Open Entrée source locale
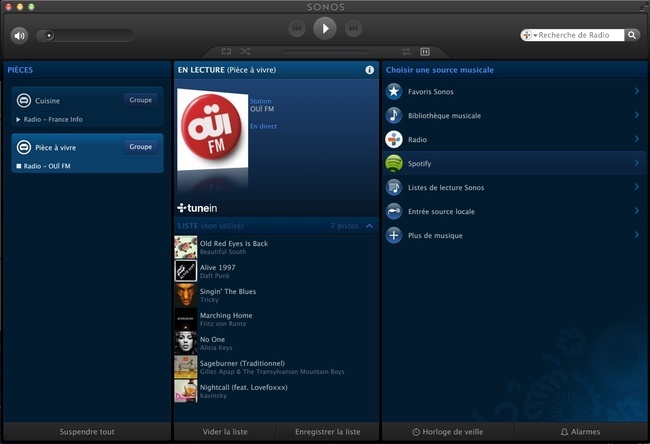The image size is (650, 444). (514, 211)
